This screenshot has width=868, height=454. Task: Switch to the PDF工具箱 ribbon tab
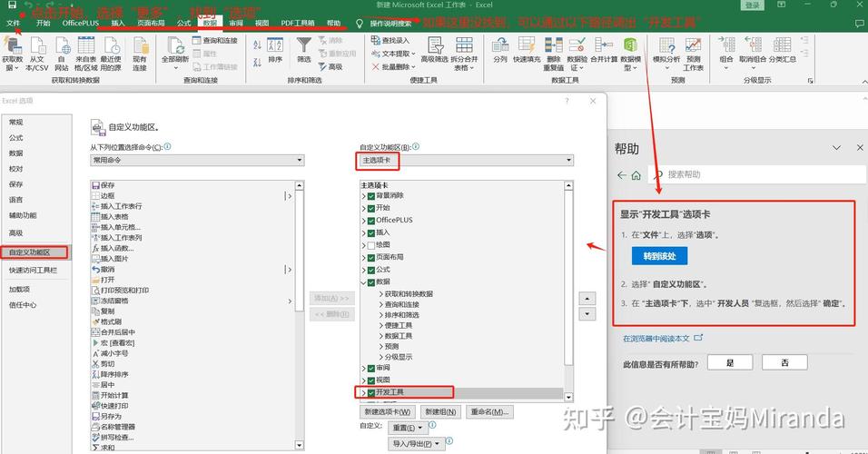[297, 24]
